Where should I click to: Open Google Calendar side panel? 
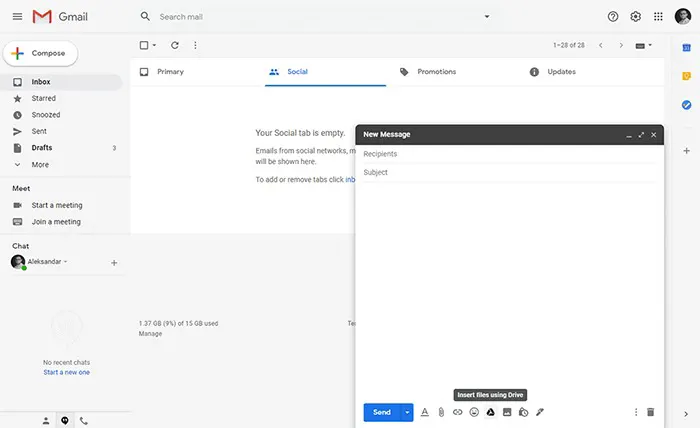pyautogui.click(x=687, y=47)
